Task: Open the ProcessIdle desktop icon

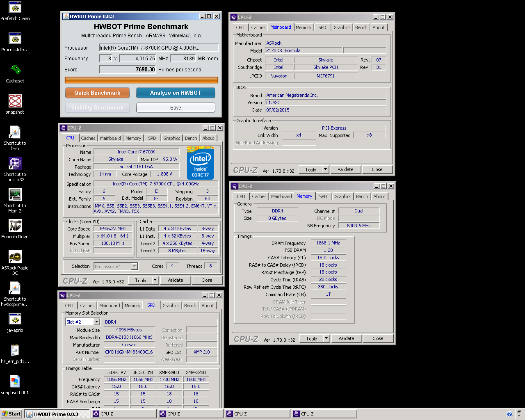Action: coord(15,42)
